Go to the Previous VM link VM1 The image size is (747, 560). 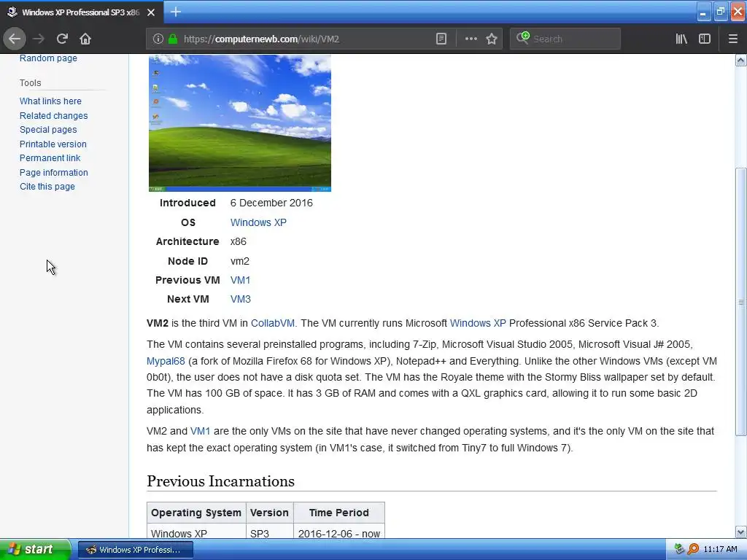(240, 280)
